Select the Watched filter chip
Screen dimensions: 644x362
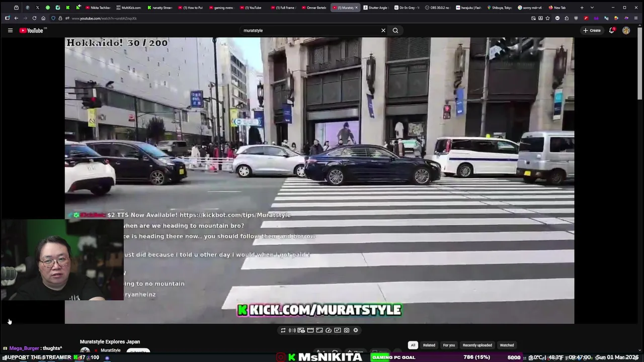click(x=507, y=345)
